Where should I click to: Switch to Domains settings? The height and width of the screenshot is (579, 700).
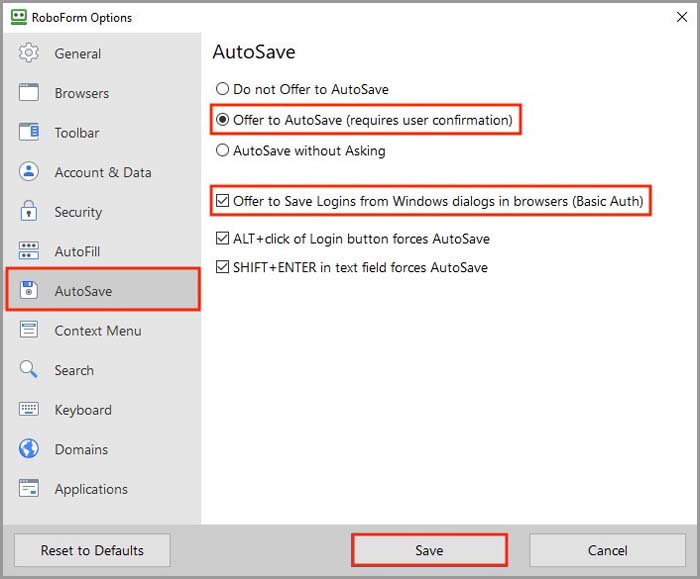click(x=103, y=449)
